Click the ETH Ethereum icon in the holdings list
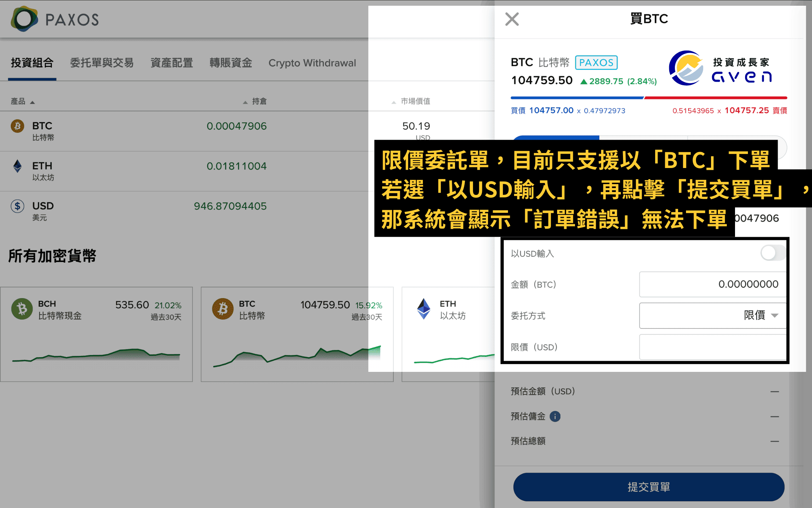This screenshot has height=508, width=812. pyautogui.click(x=17, y=166)
